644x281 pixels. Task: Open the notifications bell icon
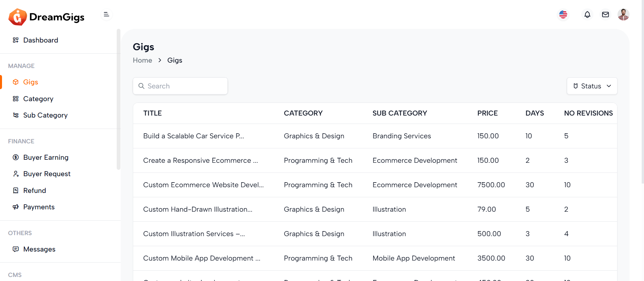point(587,15)
